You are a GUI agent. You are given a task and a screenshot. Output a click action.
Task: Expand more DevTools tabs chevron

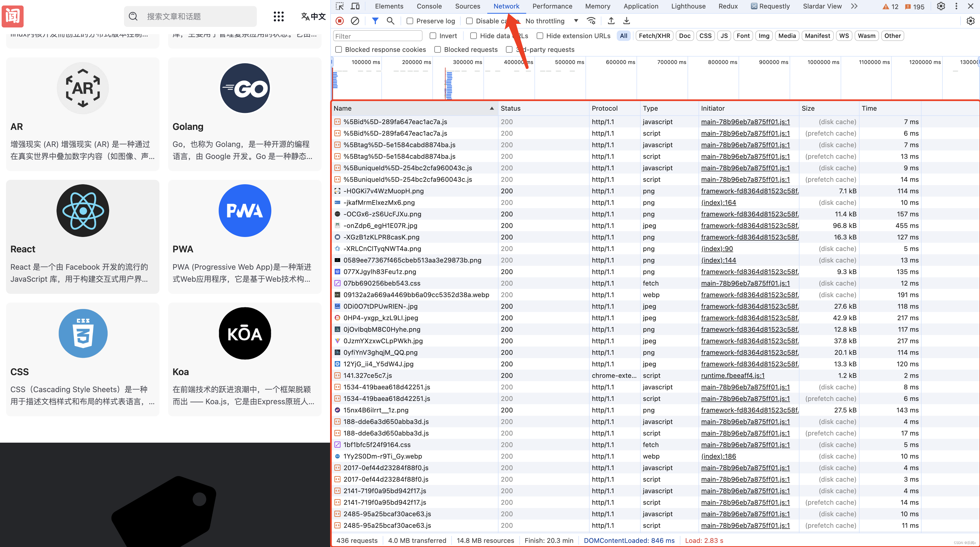point(854,7)
